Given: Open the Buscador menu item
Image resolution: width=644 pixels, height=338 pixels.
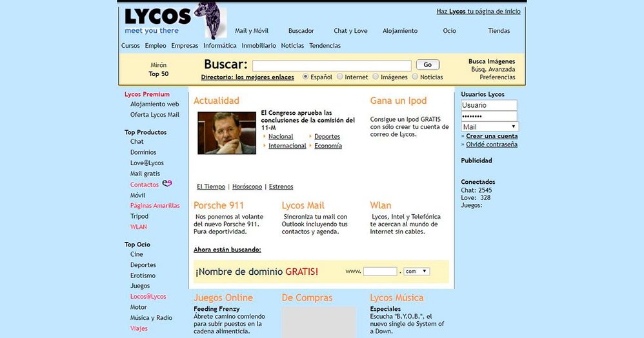Looking at the screenshot, I should click(301, 31).
